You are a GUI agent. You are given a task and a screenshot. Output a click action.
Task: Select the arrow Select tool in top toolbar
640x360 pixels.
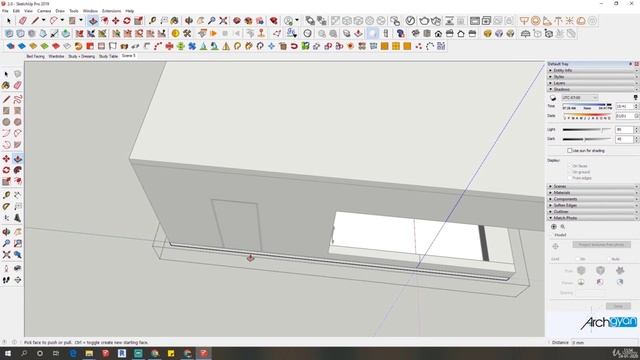coord(9,20)
